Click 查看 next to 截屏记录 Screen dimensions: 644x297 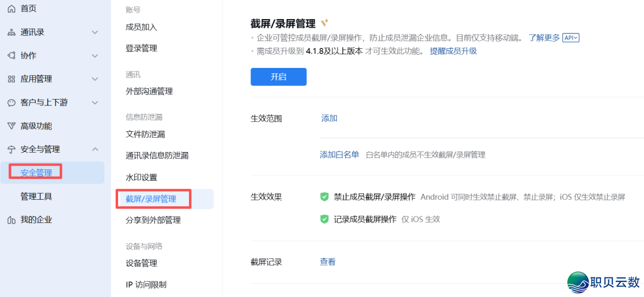(x=328, y=262)
